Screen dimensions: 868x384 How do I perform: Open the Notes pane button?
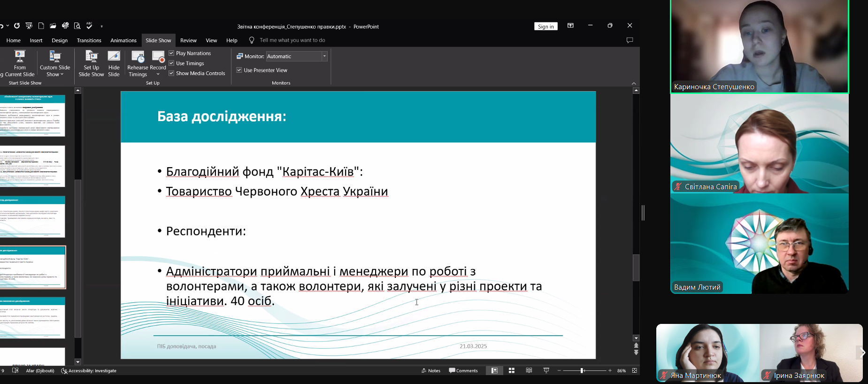[x=430, y=370]
